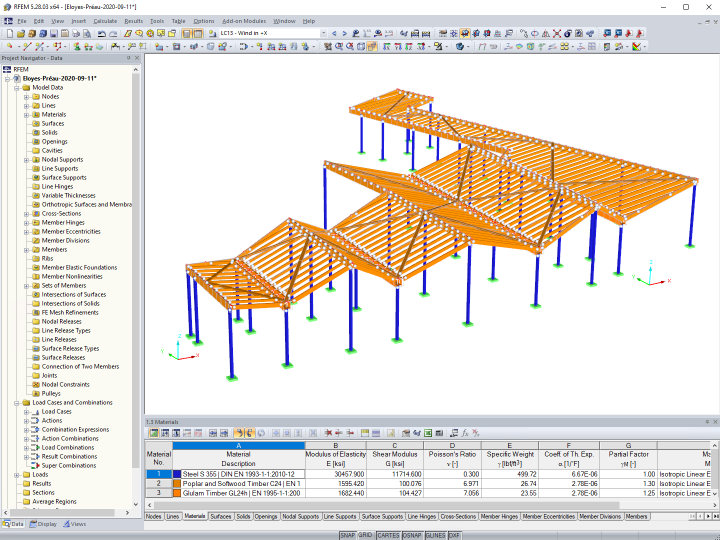Open the Add-on Modules menu
The image size is (720, 540).
click(x=244, y=21)
